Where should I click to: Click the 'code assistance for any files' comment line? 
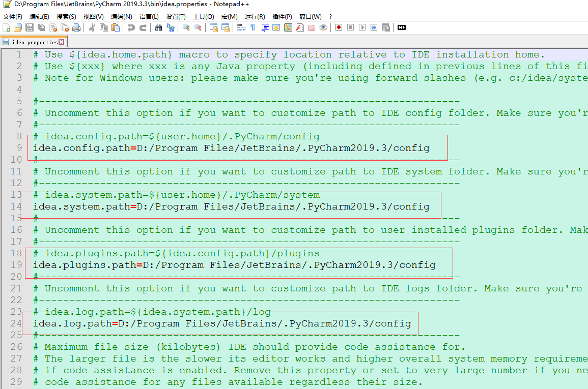click(x=228, y=381)
